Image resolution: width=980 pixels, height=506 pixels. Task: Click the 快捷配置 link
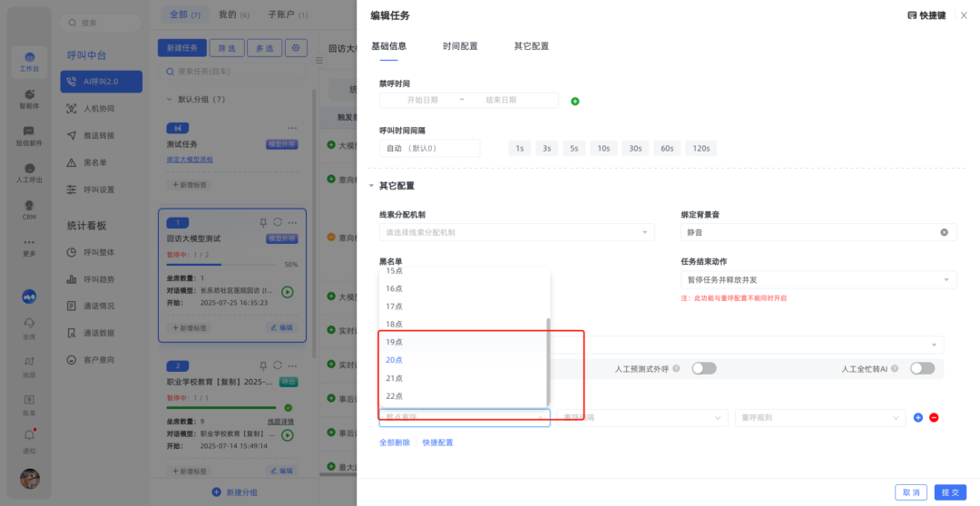437,443
